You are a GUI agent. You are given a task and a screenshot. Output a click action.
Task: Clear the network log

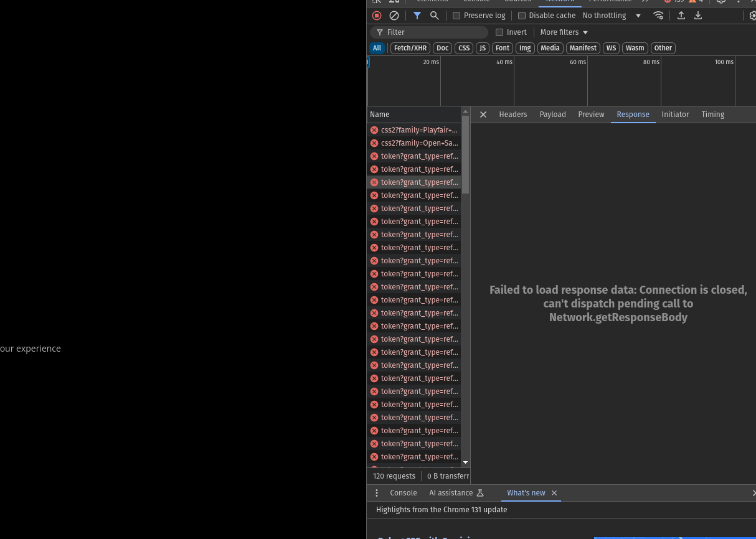point(394,16)
